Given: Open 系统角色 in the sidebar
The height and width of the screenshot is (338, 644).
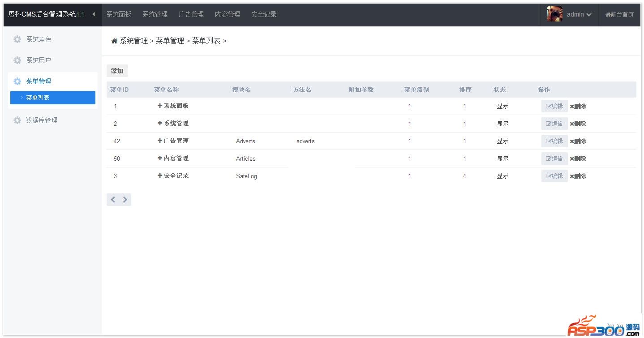Looking at the screenshot, I should click(39, 39).
